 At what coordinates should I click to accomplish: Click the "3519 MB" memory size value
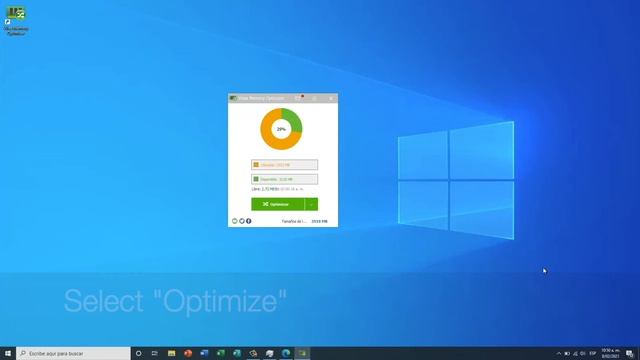[x=319, y=221]
